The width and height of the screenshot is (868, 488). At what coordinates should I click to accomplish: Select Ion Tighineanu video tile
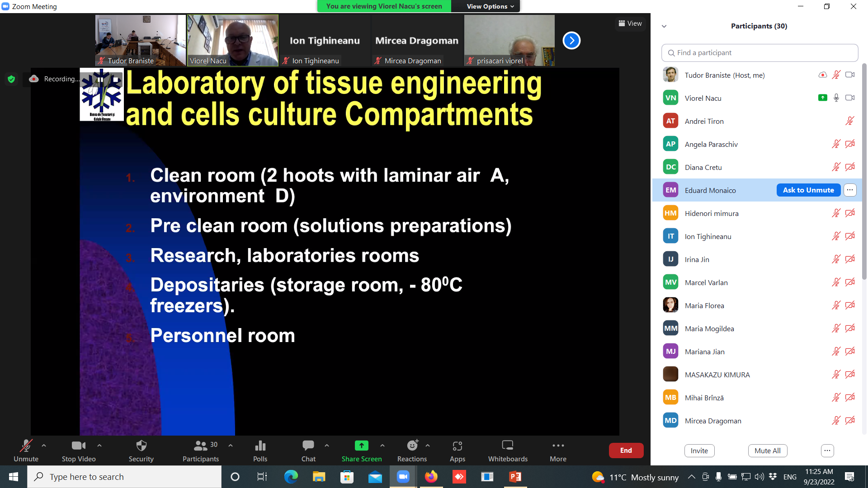(325, 41)
